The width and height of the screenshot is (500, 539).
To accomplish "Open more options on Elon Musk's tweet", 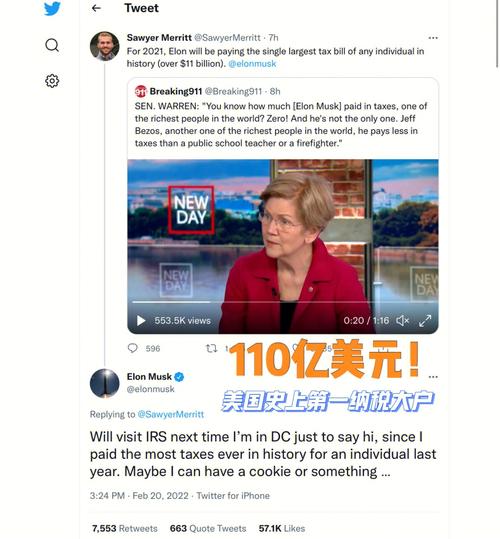I will click(433, 377).
